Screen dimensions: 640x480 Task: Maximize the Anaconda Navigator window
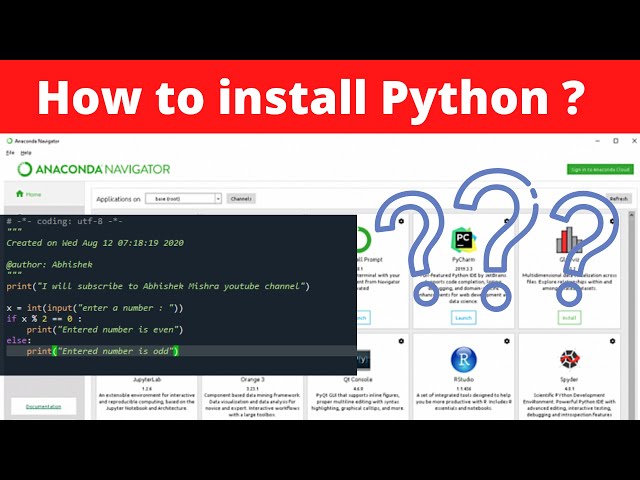pos(616,141)
